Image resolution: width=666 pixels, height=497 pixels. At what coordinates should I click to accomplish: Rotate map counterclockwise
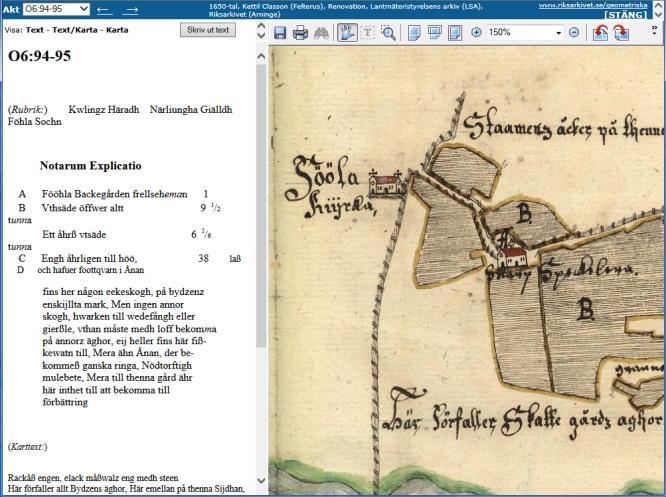600,32
